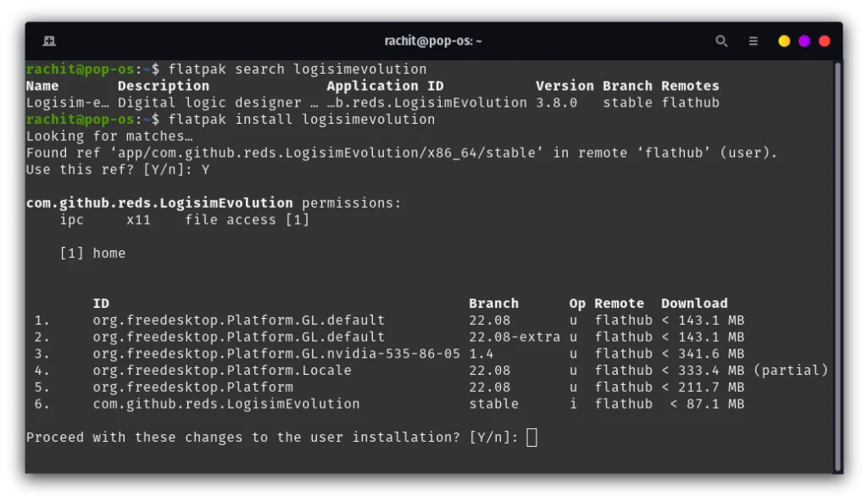Click branch '22.08-extra' in row 2

(515, 337)
